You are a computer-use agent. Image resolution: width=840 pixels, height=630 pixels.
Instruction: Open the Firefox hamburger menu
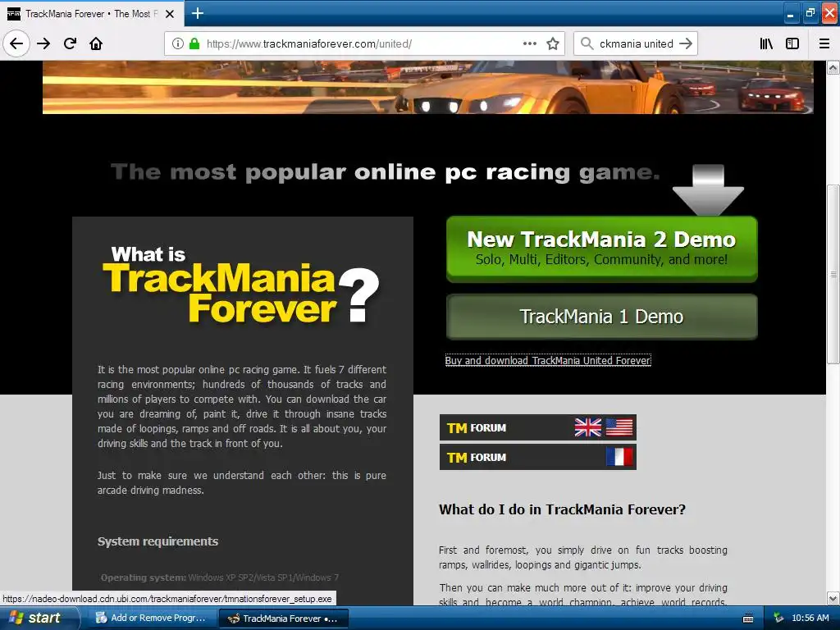(824, 43)
